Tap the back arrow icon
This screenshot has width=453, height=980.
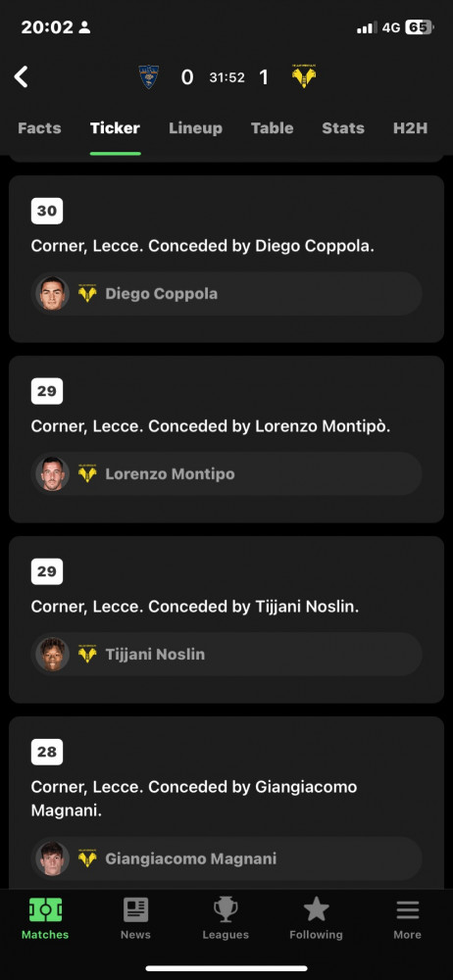pyautogui.click(x=22, y=76)
